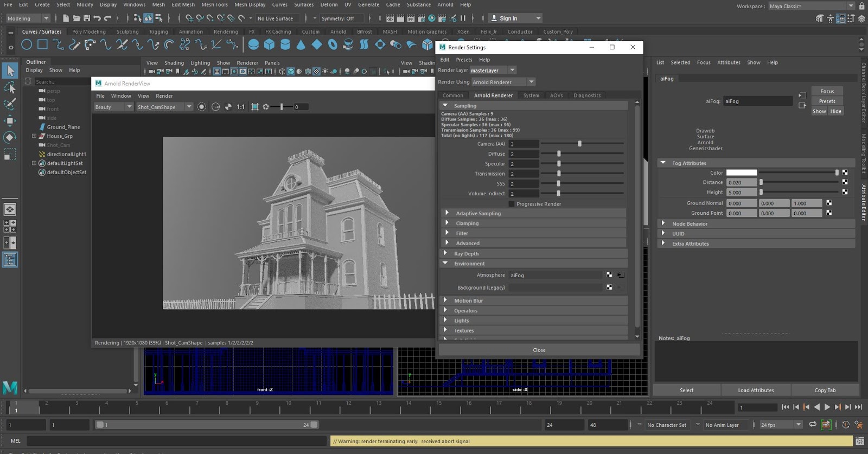Create a NURBS cube from shelf

click(x=269, y=44)
